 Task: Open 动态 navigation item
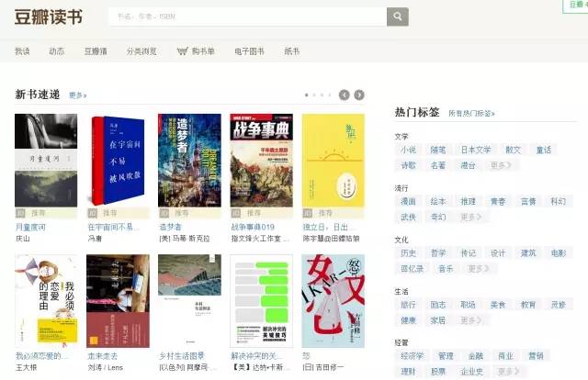coord(57,51)
